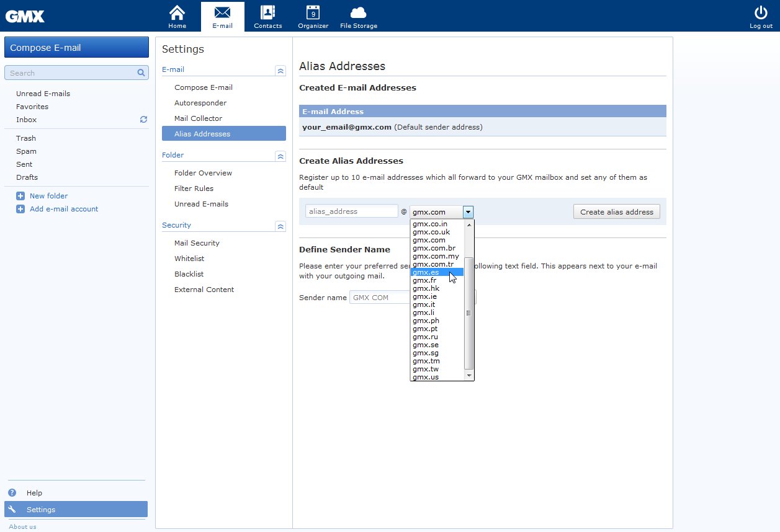
Task: Open Filter Rules settings
Action: [194, 188]
